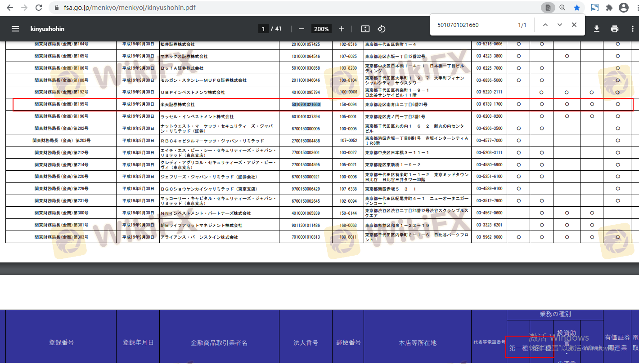Click the find search text field
This screenshot has height=364, width=639.
472,25
